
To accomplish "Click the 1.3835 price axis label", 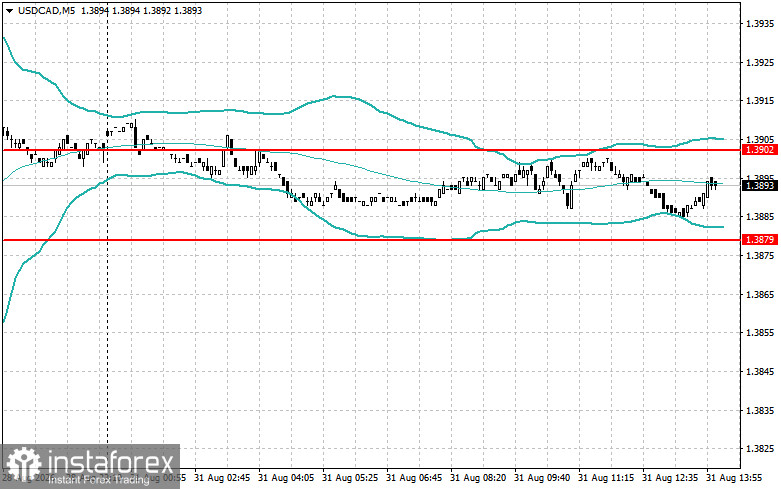I will click(x=761, y=410).
